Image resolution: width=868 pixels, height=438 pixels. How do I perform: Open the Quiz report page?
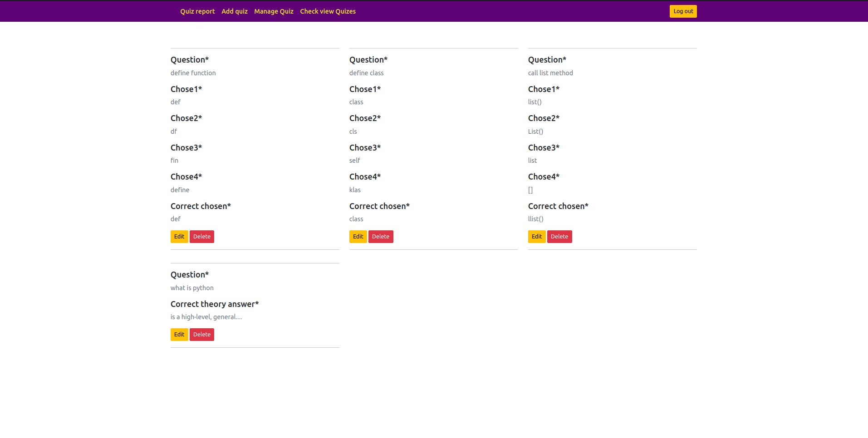(x=197, y=11)
